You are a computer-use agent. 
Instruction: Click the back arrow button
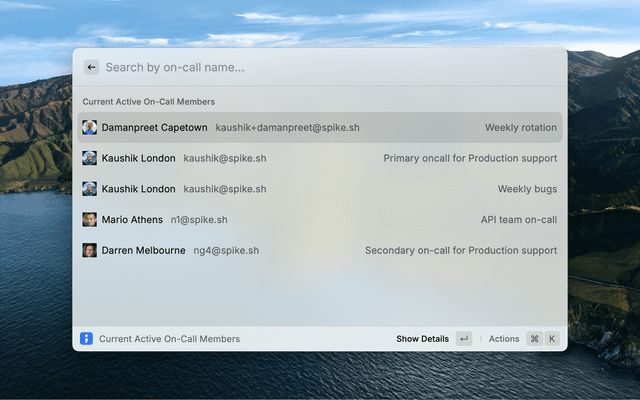point(91,67)
